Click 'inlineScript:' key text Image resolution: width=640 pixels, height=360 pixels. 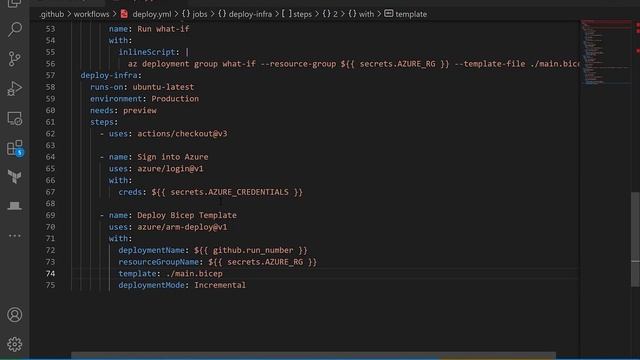coord(149,52)
